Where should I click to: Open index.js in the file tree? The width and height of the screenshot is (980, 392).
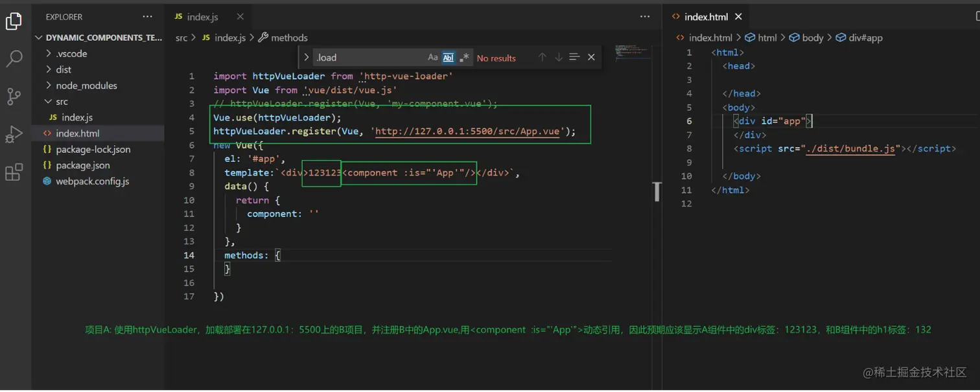point(99,117)
